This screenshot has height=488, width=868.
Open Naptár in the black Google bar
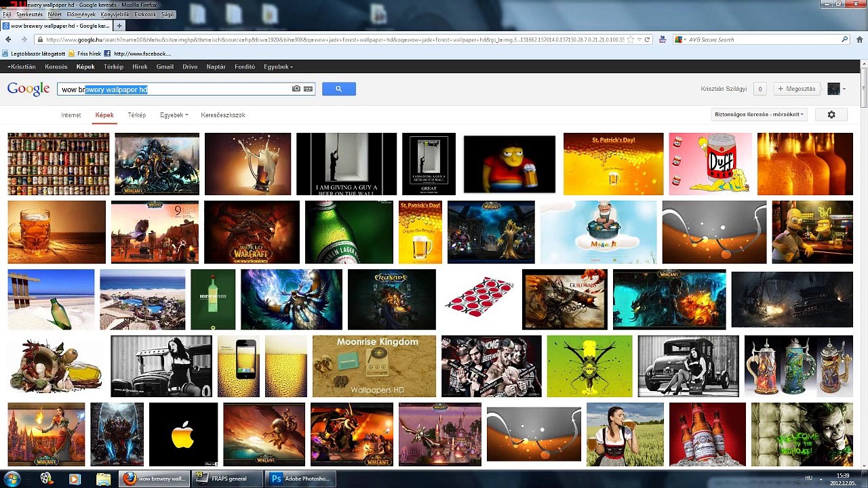coord(216,66)
